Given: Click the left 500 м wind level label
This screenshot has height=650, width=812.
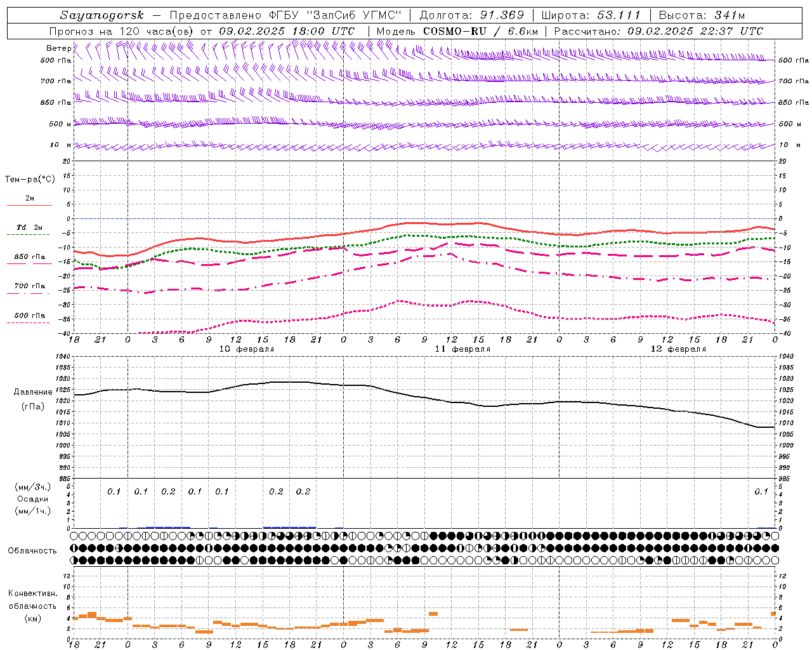Looking at the screenshot, I should [60, 124].
